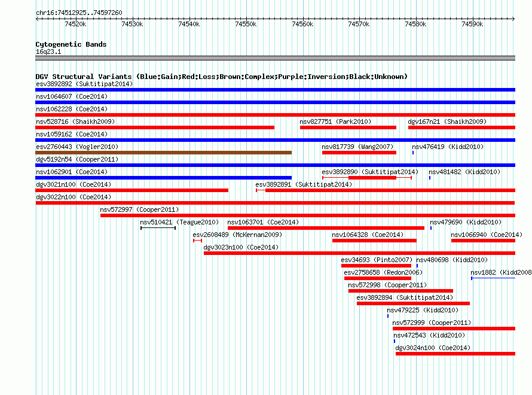Select the 16q23.1 cytogenetic band label
Viewport: 532px width, 395px height.
[48, 51]
